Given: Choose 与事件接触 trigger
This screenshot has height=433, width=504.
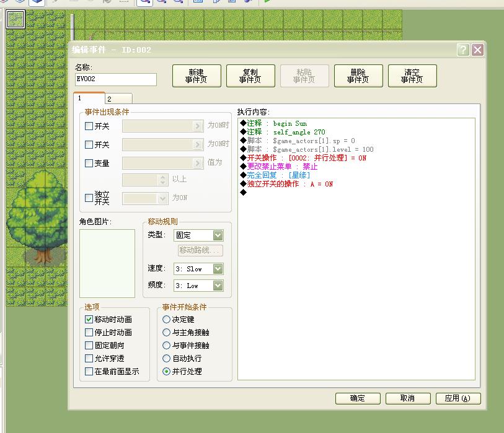Looking at the screenshot, I should 166,345.
